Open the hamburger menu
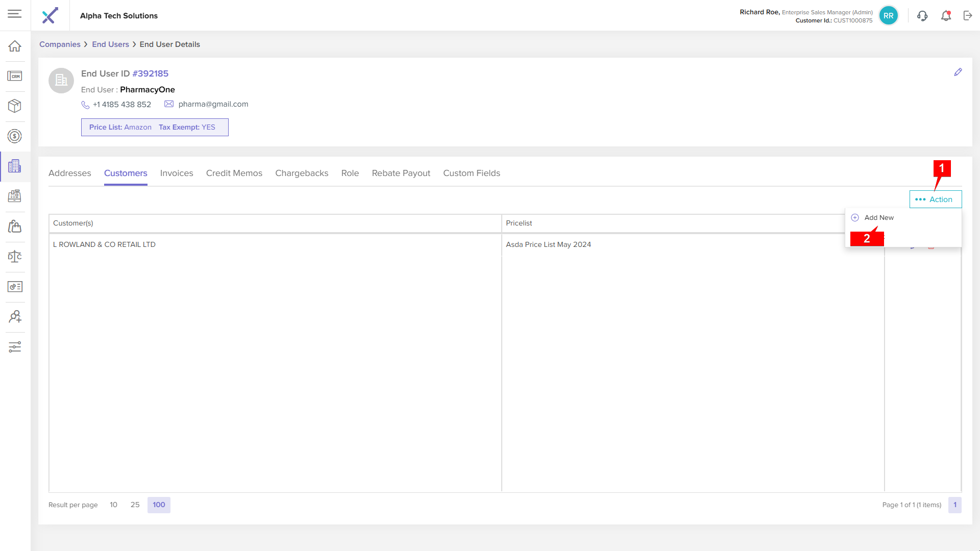The height and width of the screenshot is (551, 980). pos(15,14)
